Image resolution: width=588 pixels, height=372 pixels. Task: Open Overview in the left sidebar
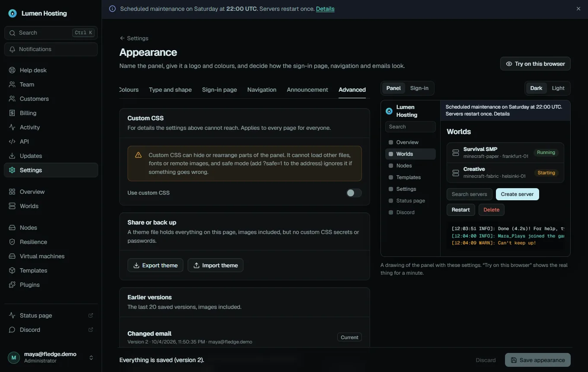pos(51,192)
